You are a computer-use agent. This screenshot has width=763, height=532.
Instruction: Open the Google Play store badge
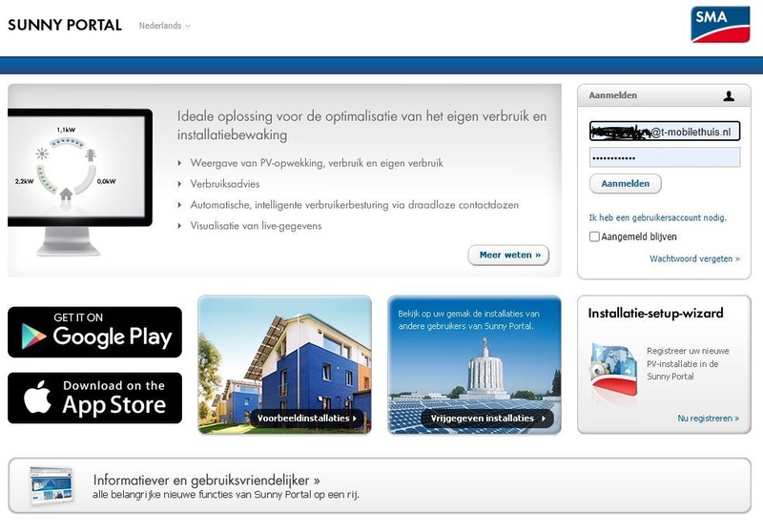tap(94, 332)
